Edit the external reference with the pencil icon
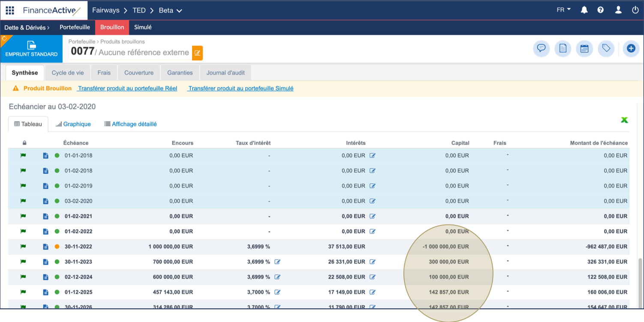Image resolution: width=644 pixels, height=322 pixels. (x=197, y=53)
